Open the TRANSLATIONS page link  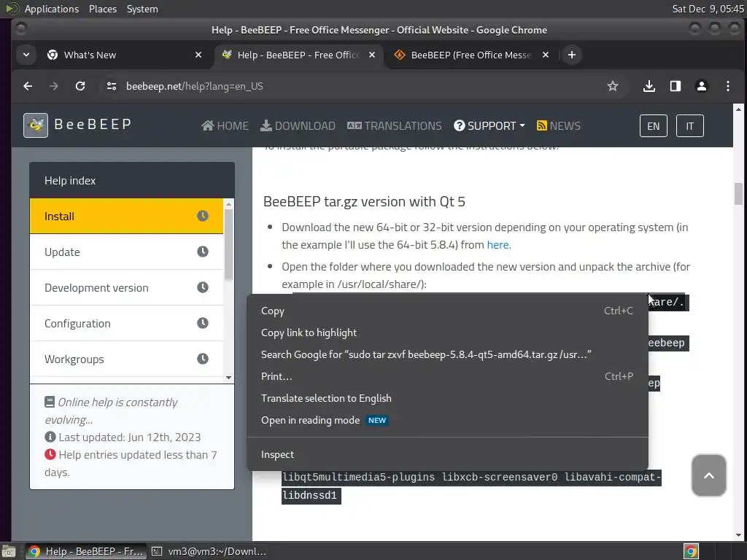395,125
